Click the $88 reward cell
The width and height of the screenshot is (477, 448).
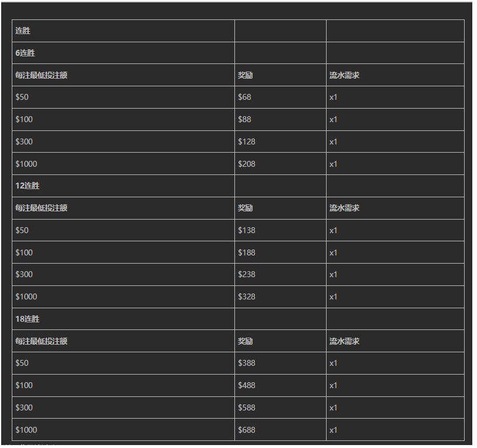pyautogui.click(x=244, y=120)
